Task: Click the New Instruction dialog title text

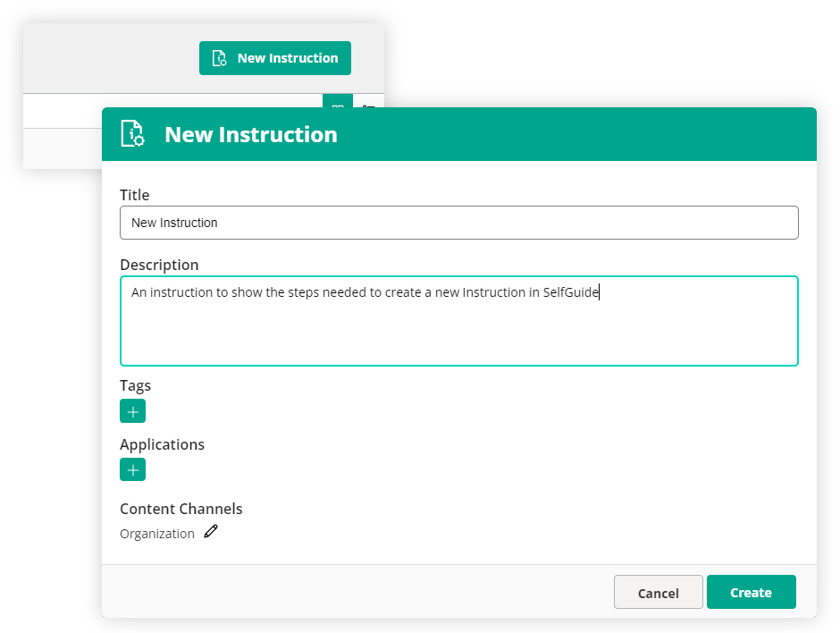Action: (x=250, y=133)
